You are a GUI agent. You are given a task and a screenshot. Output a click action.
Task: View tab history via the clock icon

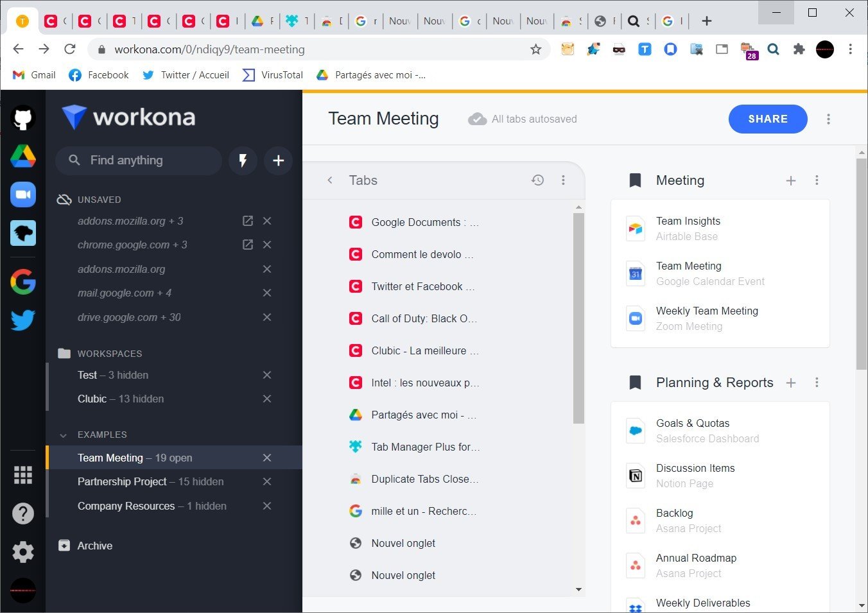coord(538,180)
